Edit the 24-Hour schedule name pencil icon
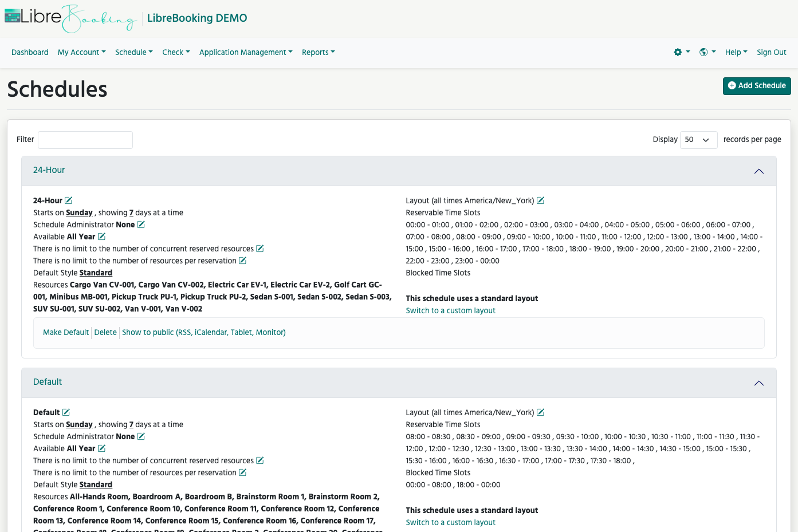798x532 pixels. (x=69, y=200)
